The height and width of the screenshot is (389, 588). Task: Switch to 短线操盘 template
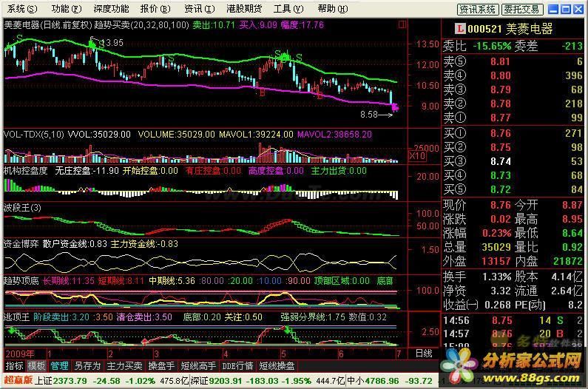pyautogui.click(x=277, y=366)
